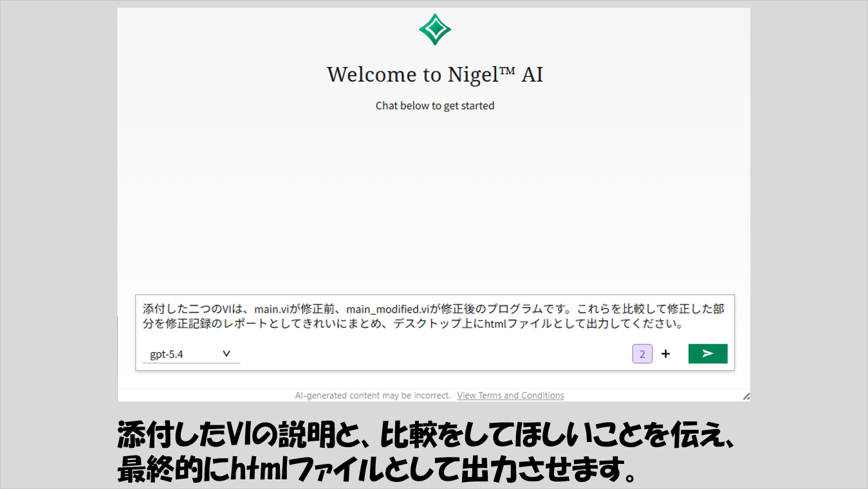Click the Welcome to Nigel™ AI heading
Viewport: 868px width, 489px height.
click(x=435, y=75)
